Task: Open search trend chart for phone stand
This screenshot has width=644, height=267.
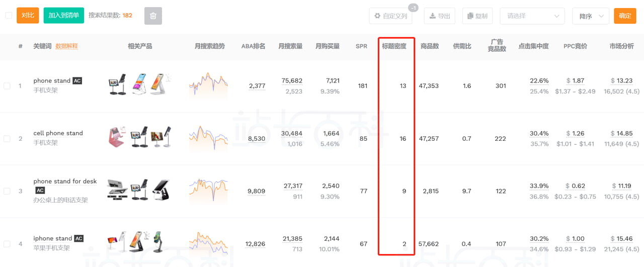Action: 208,85
